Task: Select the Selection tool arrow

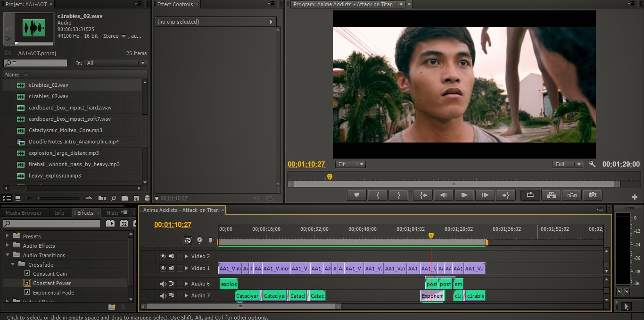Action: pos(626,306)
